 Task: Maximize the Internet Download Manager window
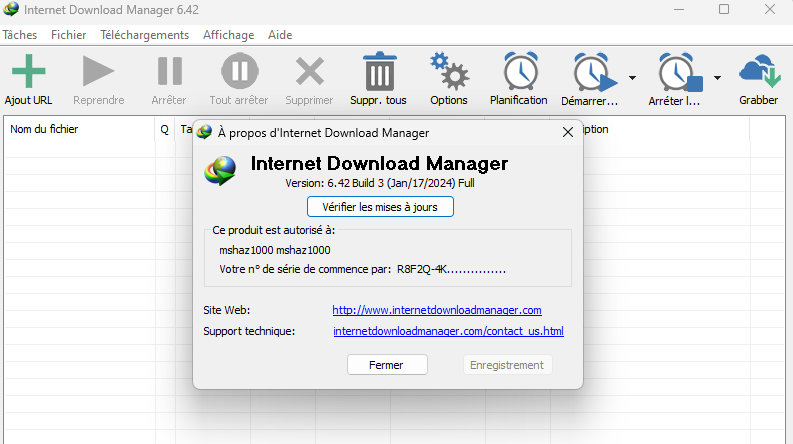coord(724,9)
